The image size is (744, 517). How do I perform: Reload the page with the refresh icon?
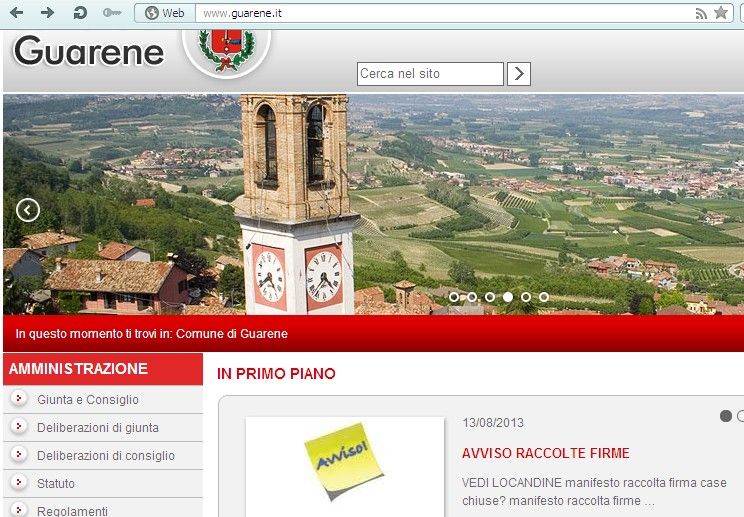pyautogui.click(x=79, y=12)
